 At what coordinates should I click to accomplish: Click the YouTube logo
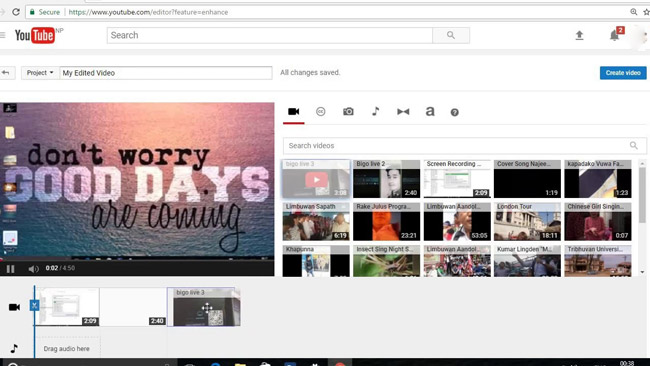tap(35, 35)
